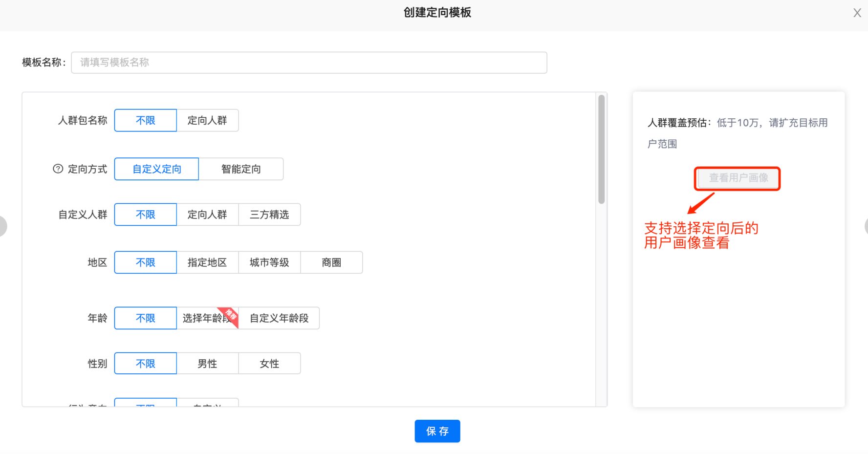868x454 pixels.
Task: Choose 指定地区 for the 地区 setting
Action: pos(207,262)
